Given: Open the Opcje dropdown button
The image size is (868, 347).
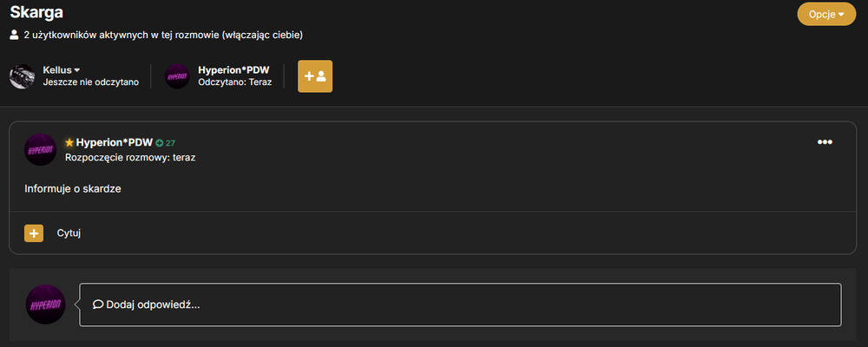Looking at the screenshot, I should pyautogui.click(x=826, y=15).
